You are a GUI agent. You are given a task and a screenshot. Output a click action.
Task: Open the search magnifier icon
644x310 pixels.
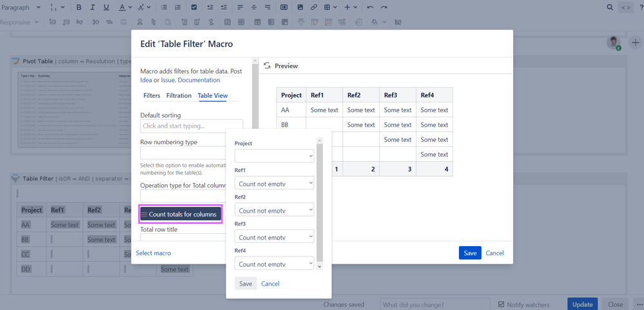point(610,7)
